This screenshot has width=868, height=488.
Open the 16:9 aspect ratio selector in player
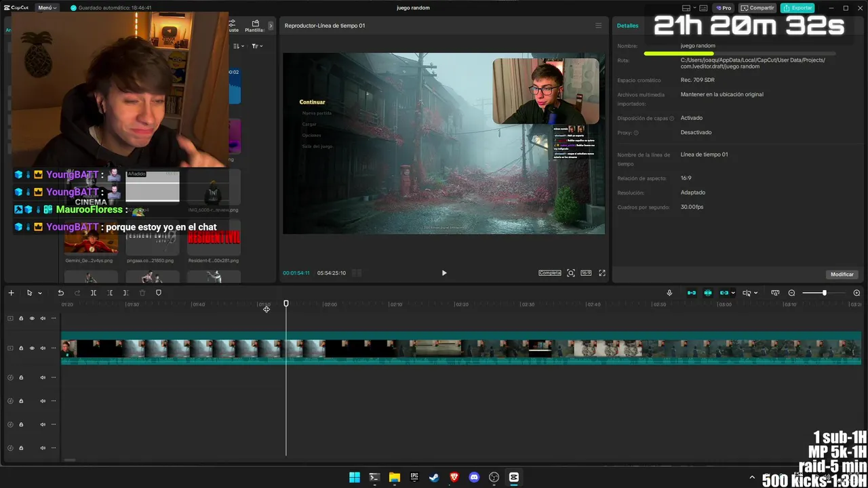click(586, 272)
